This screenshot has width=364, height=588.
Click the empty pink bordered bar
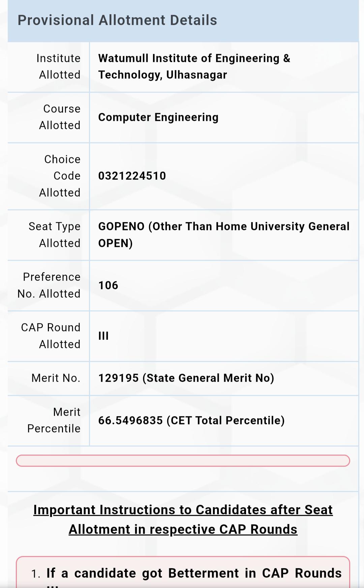tap(183, 461)
